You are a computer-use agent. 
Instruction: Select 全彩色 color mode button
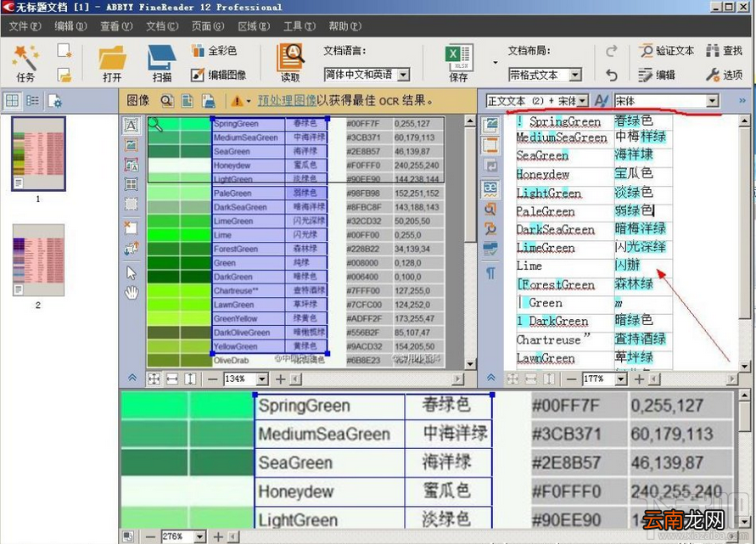tap(215, 51)
